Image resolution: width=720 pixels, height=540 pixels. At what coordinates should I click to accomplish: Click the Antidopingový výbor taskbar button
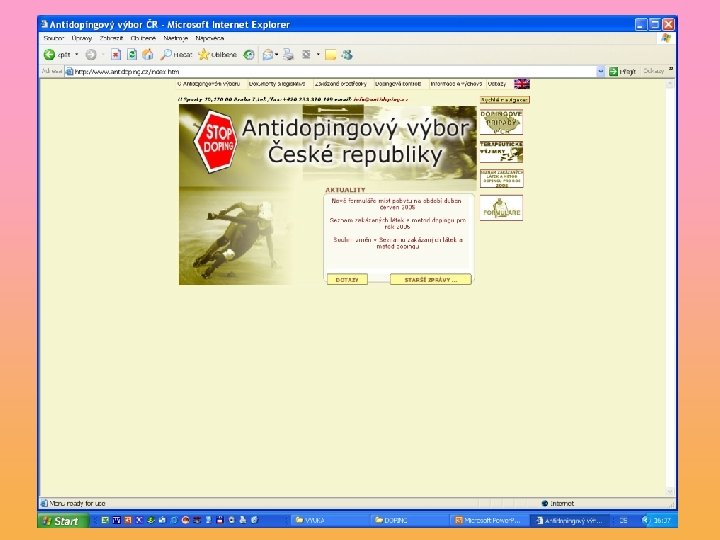[x=570, y=520]
